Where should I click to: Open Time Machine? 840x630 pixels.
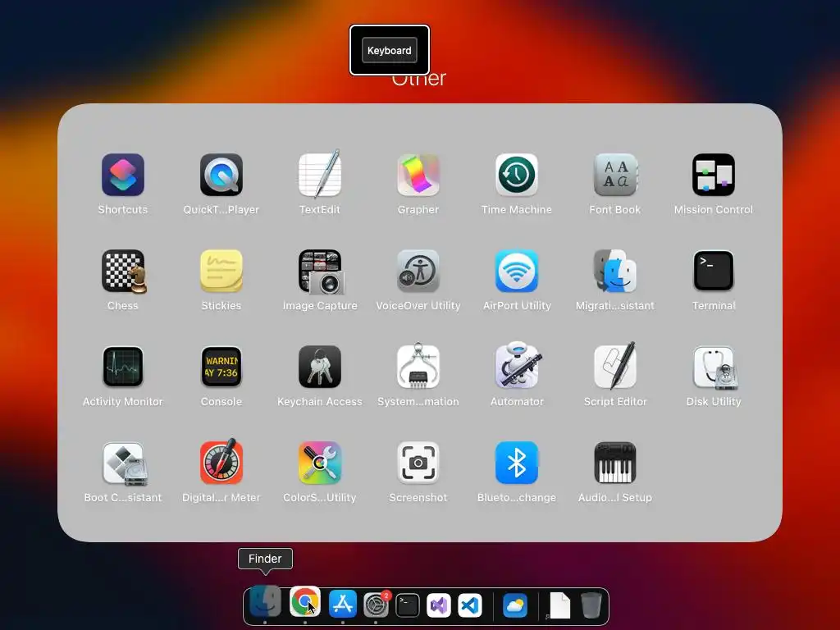pyautogui.click(x=517, y=175)
